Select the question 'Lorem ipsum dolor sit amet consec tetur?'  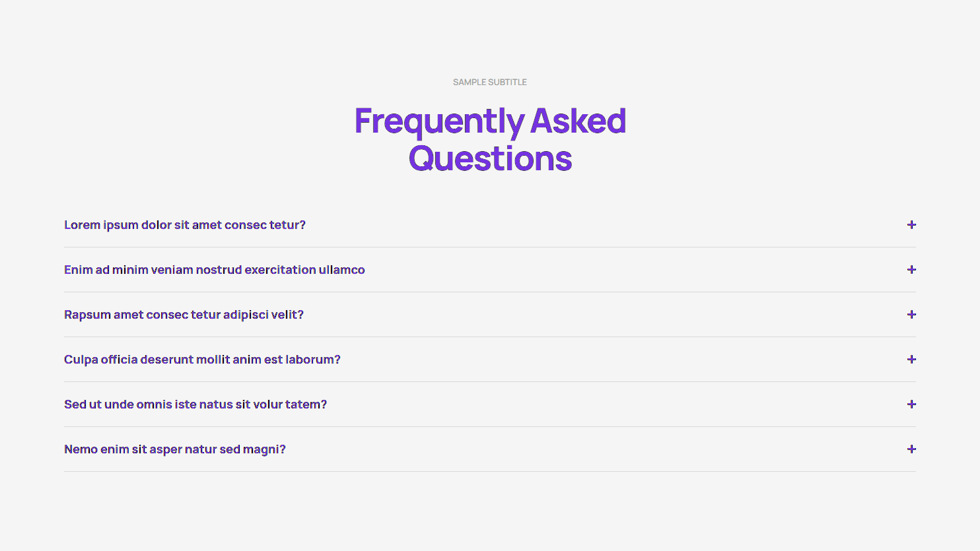tap(185, 224)
